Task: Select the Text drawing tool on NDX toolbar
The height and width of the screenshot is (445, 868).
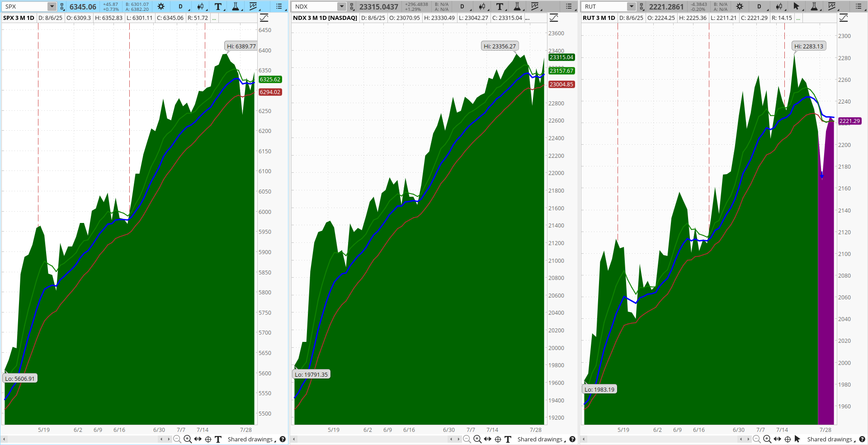Action: (x=500, y=7)
